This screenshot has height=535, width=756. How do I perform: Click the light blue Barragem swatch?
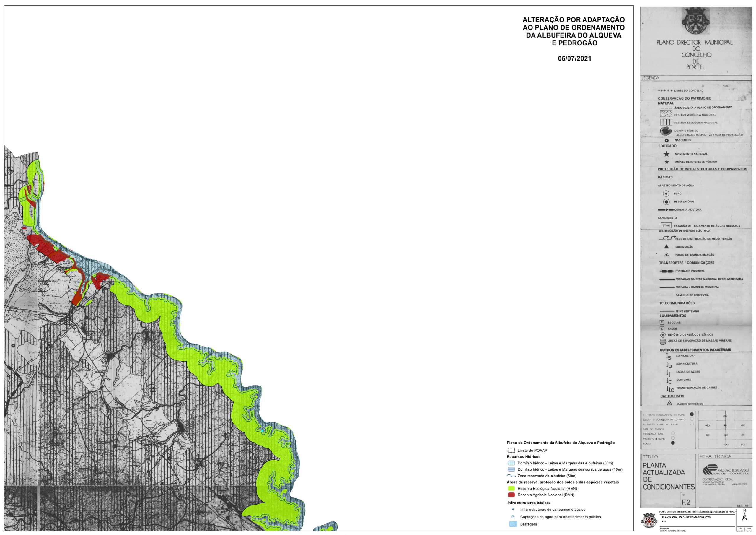click(513, 524)
